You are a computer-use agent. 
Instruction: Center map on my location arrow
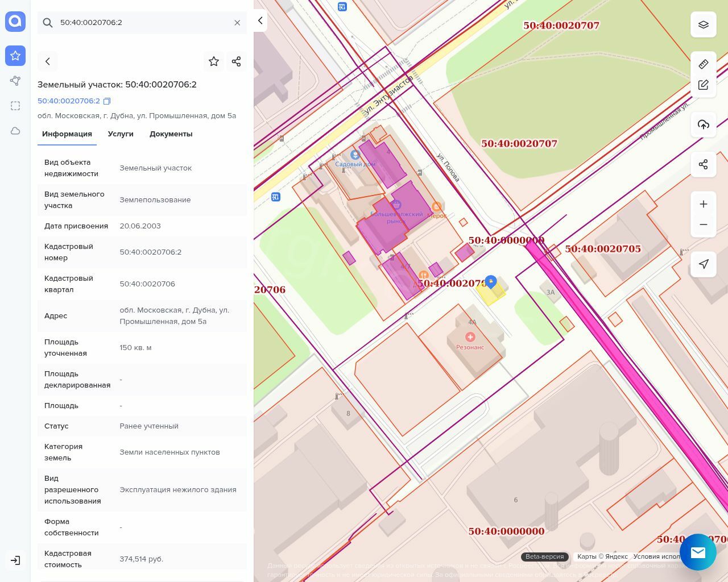pyautogui.click(x=703, y=264)
